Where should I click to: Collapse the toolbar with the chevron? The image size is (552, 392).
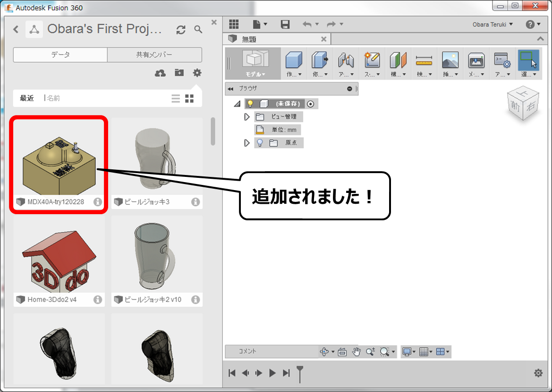tap(540, 39)
